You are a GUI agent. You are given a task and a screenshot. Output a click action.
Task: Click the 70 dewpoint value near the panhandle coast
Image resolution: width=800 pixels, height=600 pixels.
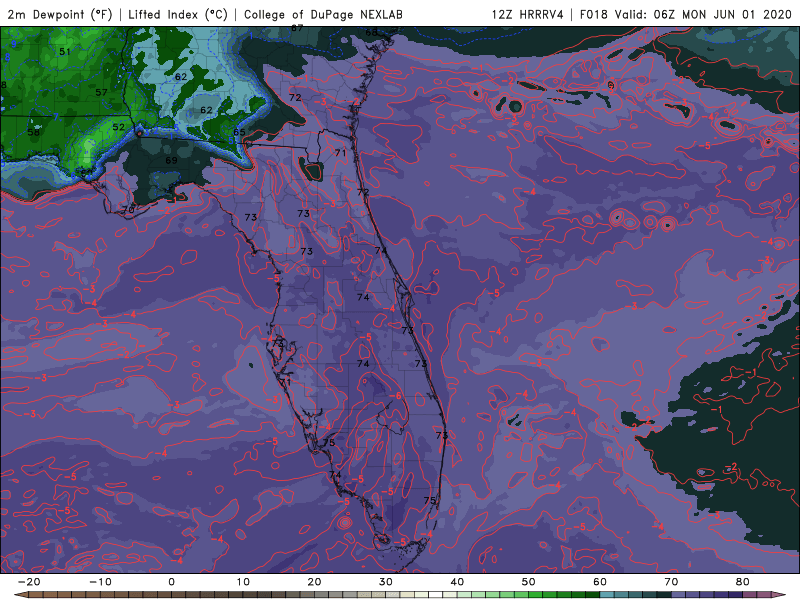(128, 210)
